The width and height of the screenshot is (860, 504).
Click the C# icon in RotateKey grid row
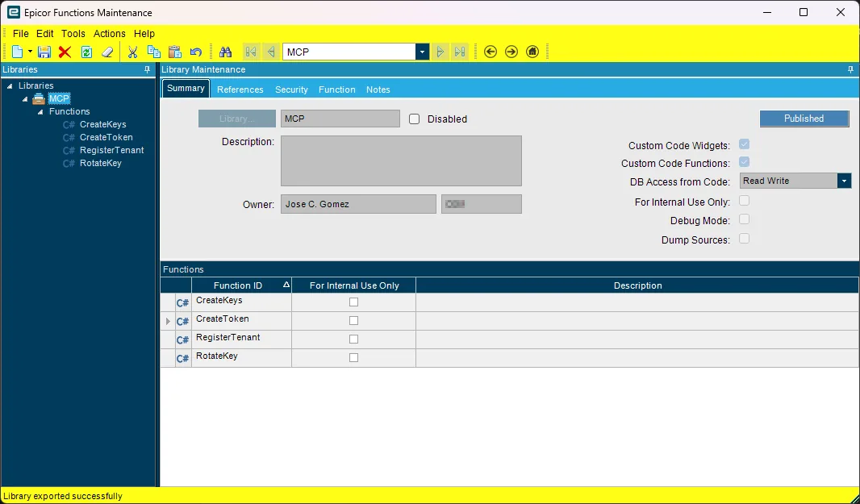click(182, 359)
